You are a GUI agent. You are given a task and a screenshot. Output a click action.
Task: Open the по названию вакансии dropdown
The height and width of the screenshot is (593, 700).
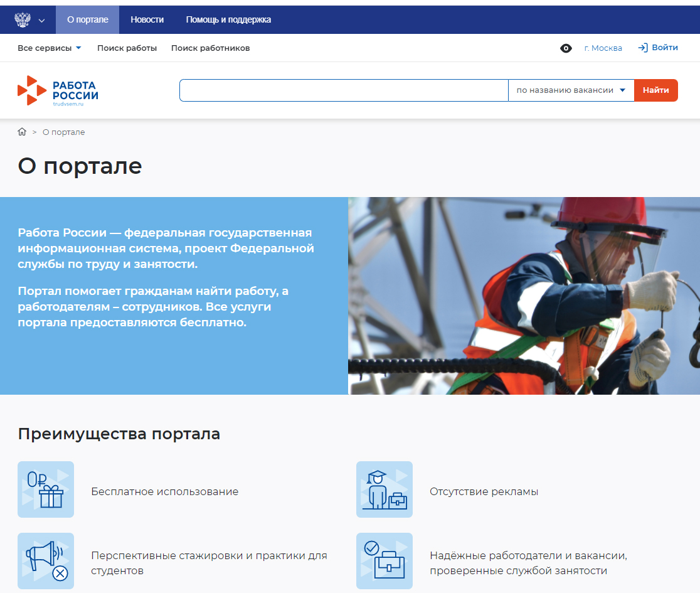tap(571, 90)
